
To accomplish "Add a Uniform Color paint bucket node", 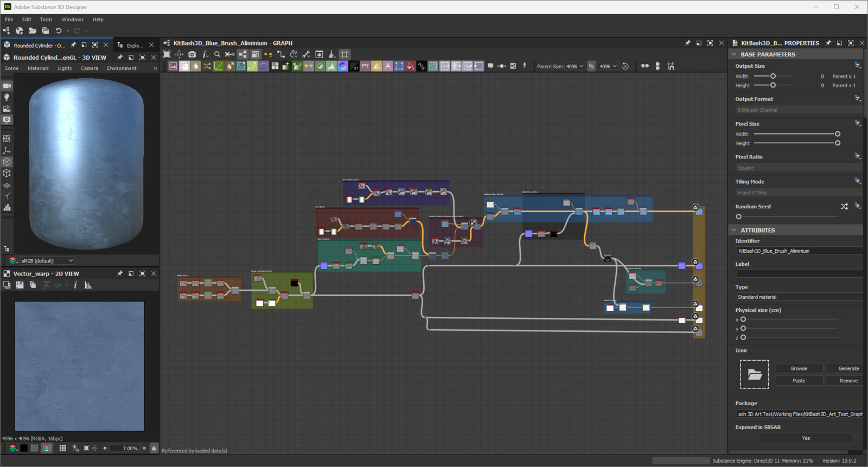I will (411, 66).
